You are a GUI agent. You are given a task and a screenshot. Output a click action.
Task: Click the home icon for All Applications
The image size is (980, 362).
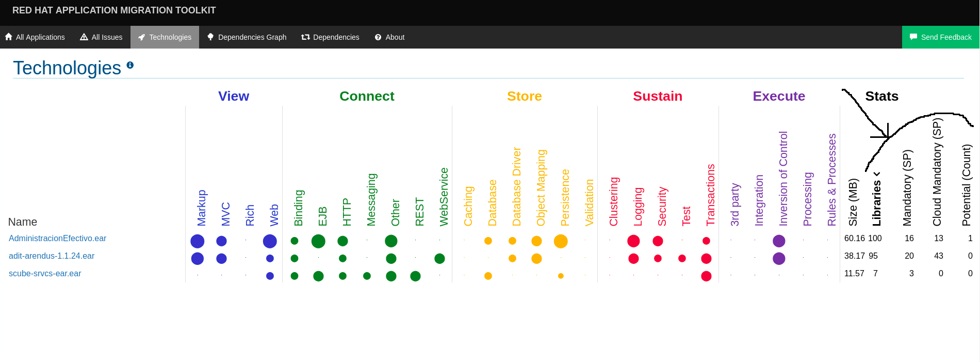[9, 37]
